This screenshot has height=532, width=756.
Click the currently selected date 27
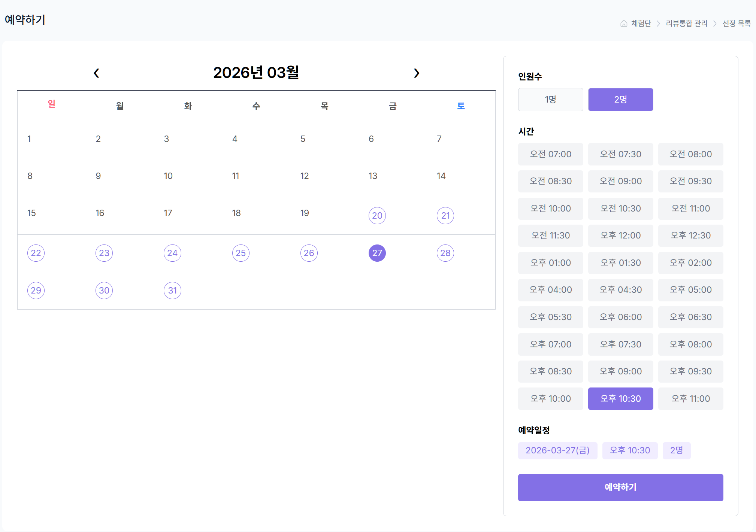(377, 253)
